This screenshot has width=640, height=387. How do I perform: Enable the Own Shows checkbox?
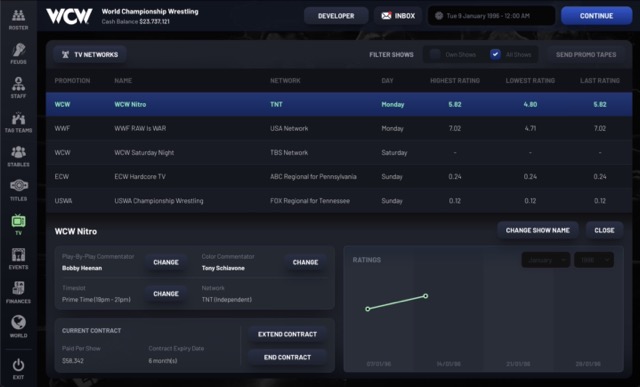[435, 54]
